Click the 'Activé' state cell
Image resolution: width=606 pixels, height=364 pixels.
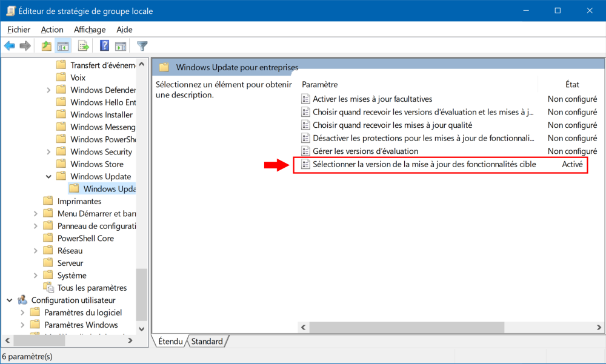click(573, 164)
